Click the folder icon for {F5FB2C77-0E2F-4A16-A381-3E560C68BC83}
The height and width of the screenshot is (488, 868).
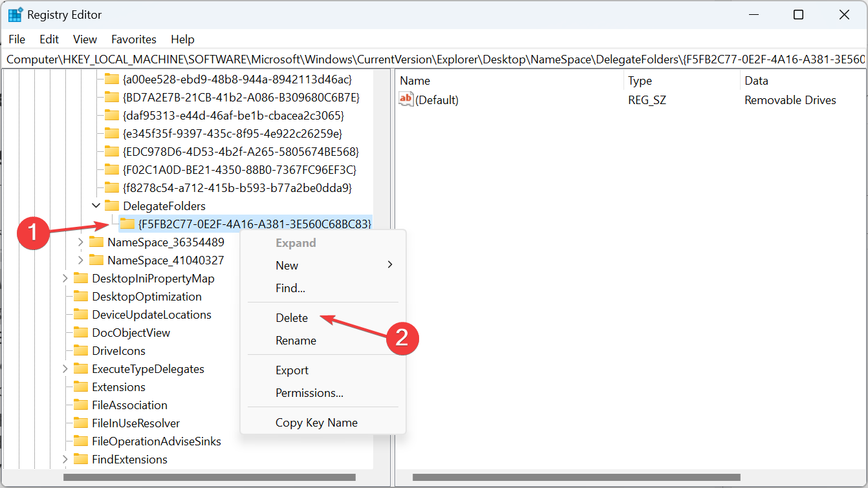(127, 224)
